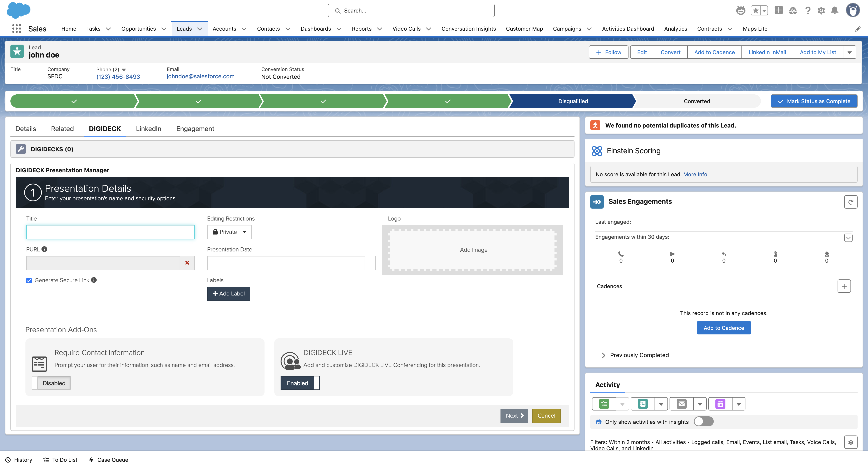Click the Add Image logo area
The width and height of the screenshot is (868, 468).
coord(472,250)
